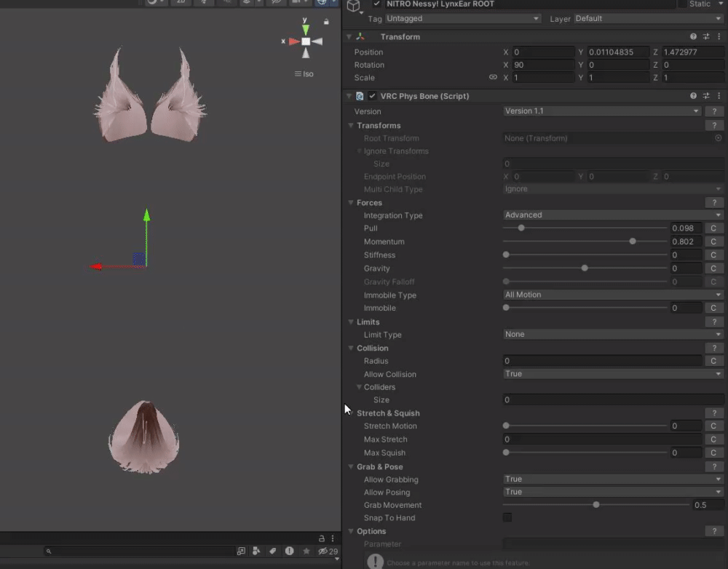
Task: Click the Collision Radius input field
Action: pos(603,361)
